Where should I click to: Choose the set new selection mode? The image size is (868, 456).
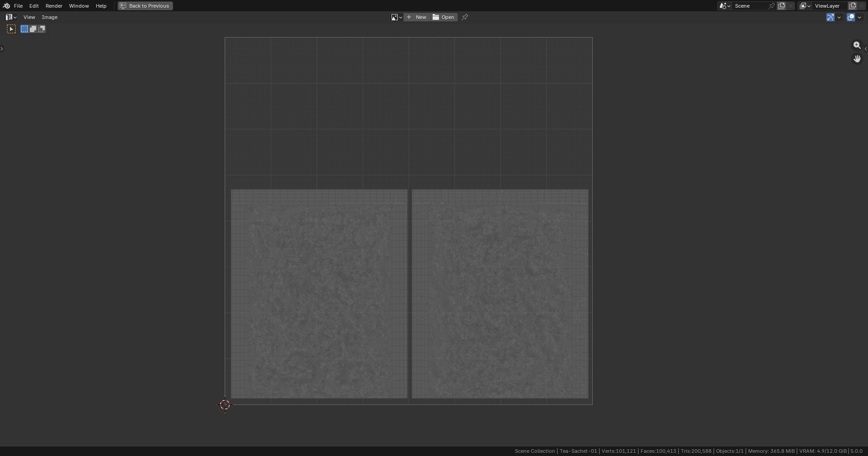(24, 29)
